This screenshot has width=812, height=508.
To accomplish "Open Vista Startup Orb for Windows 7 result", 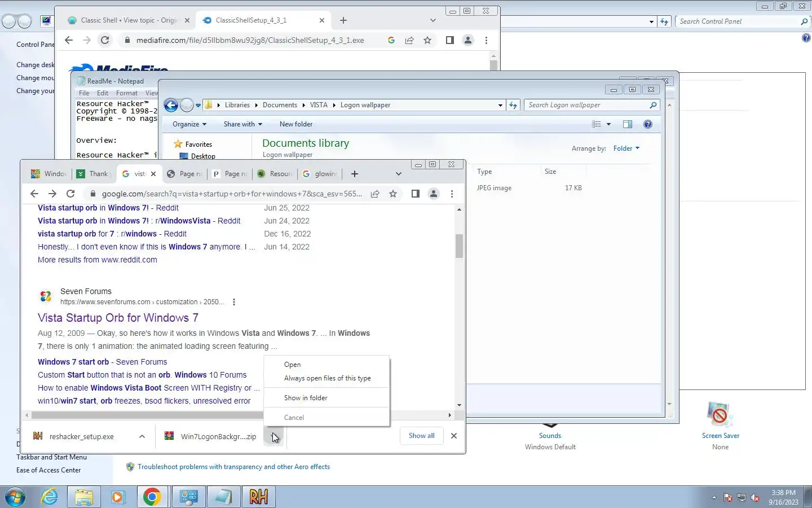I will (118, 318).
